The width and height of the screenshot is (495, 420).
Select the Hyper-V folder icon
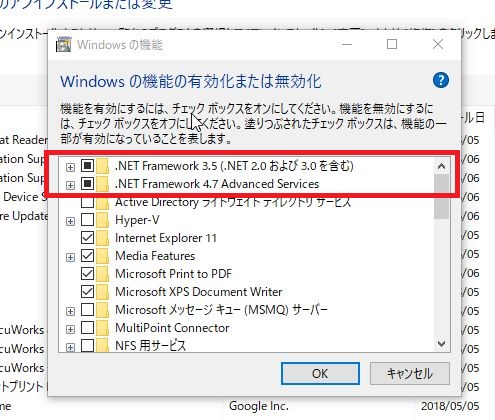click(103, 220)
